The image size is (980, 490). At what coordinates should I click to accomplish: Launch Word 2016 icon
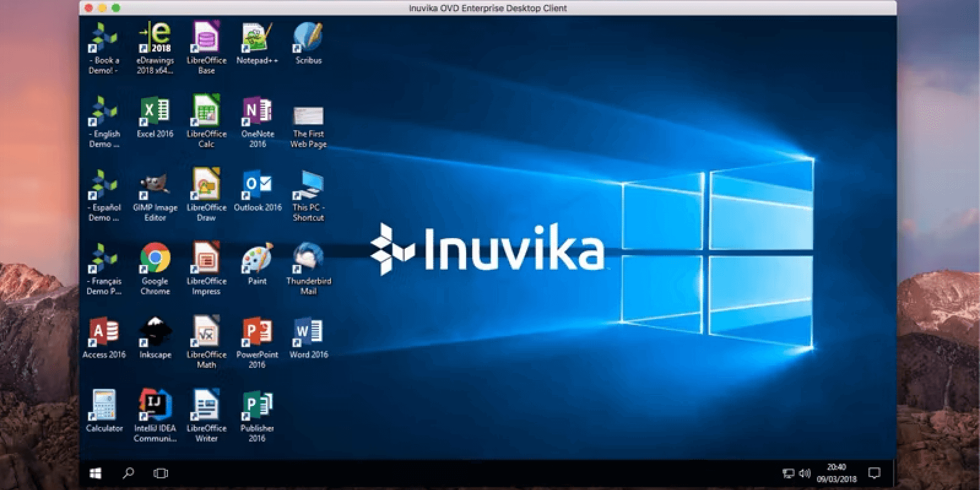pos(308,339)
